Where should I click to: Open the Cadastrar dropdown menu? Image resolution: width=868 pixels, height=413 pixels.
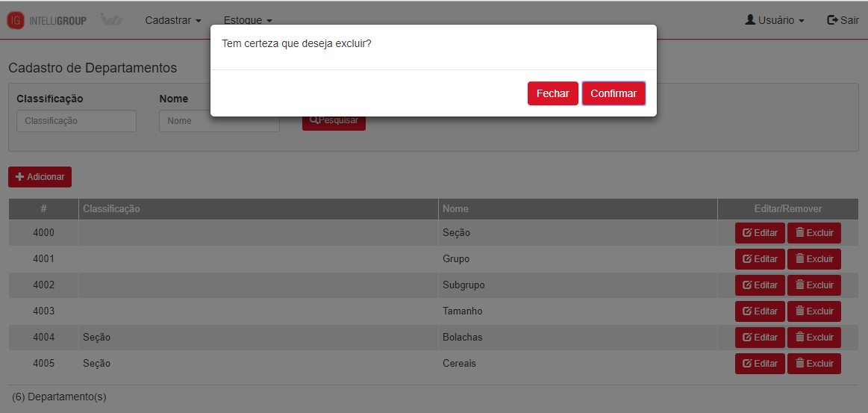pos(173,20)
